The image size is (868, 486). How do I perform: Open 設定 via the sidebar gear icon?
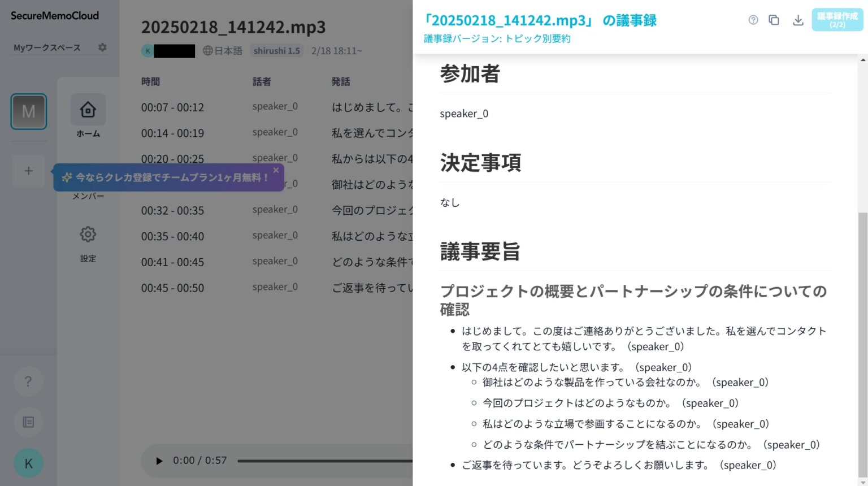[88, 235]
